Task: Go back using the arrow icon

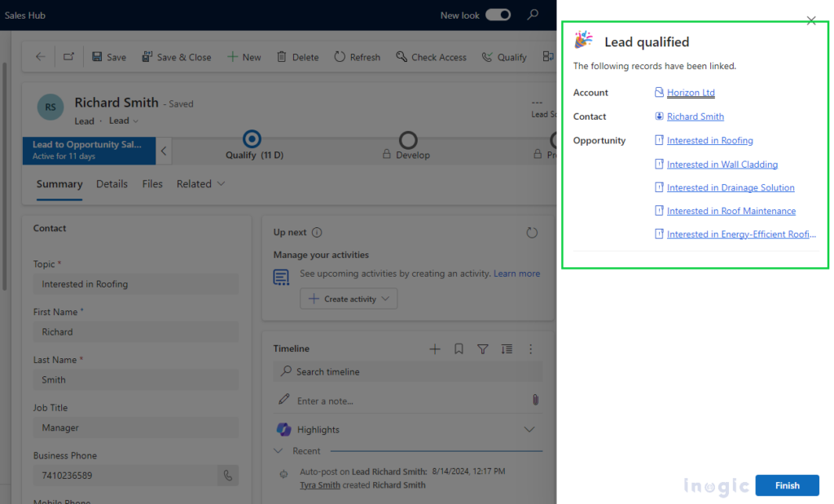Action: click(x=41, y=57)
